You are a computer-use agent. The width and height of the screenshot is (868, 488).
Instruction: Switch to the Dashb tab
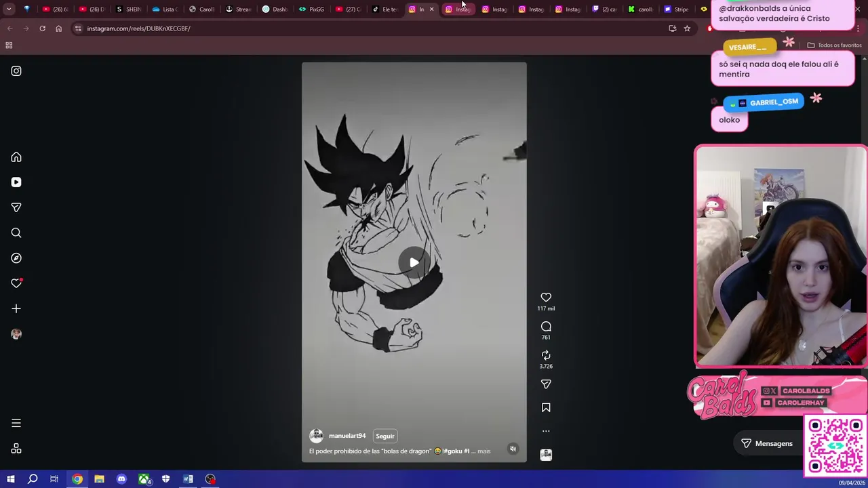tap(275, 9)
